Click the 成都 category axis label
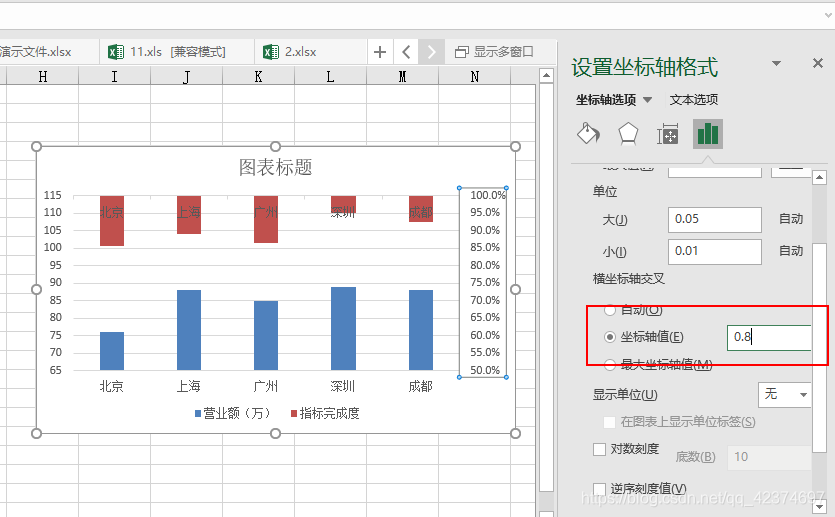 click(x=420, y=386)
